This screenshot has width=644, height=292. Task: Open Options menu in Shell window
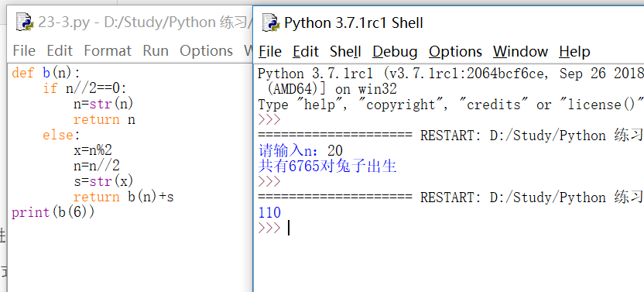click(455, 51)
